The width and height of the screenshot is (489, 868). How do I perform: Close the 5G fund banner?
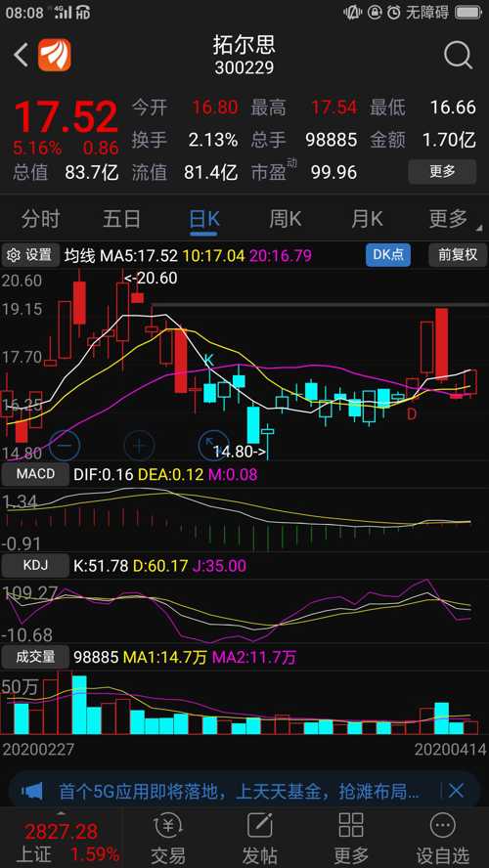pyautogui.click(x=456, y=791)
